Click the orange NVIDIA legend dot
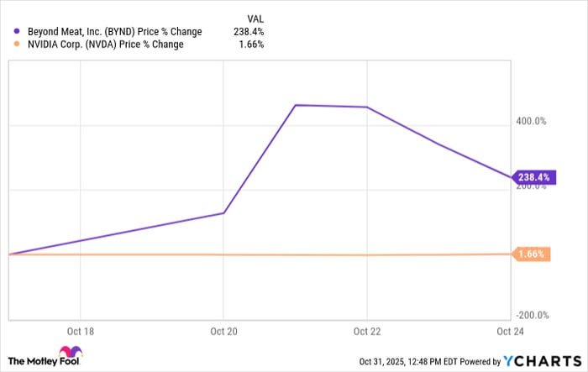 click(x=17, y=45)
